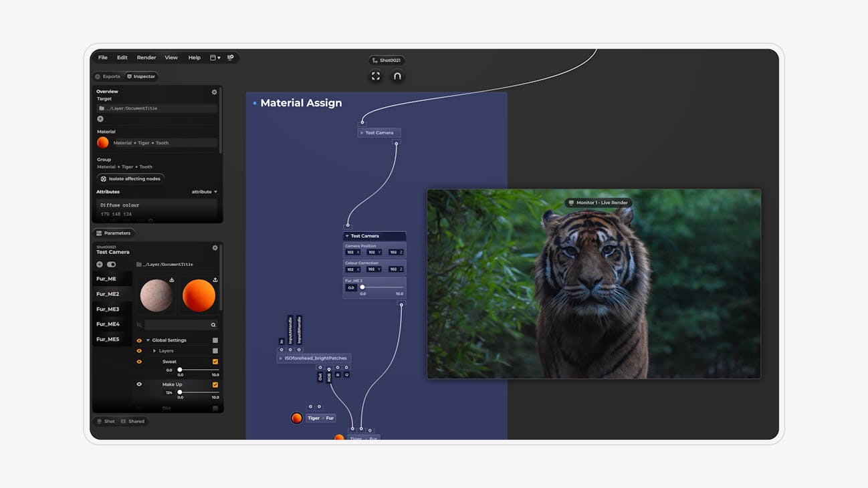This screenshot has width=868, height=488.
Task: Toggle Global Settings visibility eye
Action: [139, 340]
